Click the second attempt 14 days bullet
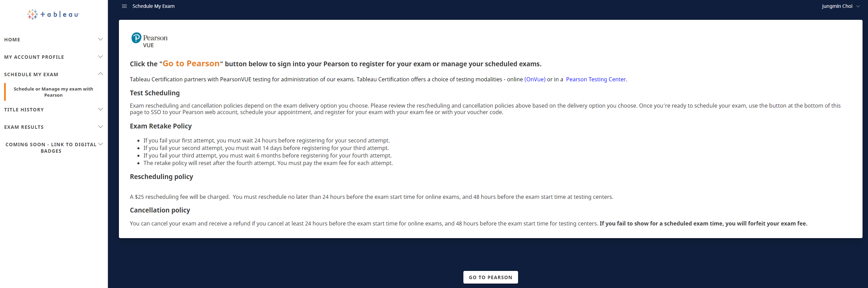Screen dimensions: 868x288 266,148
